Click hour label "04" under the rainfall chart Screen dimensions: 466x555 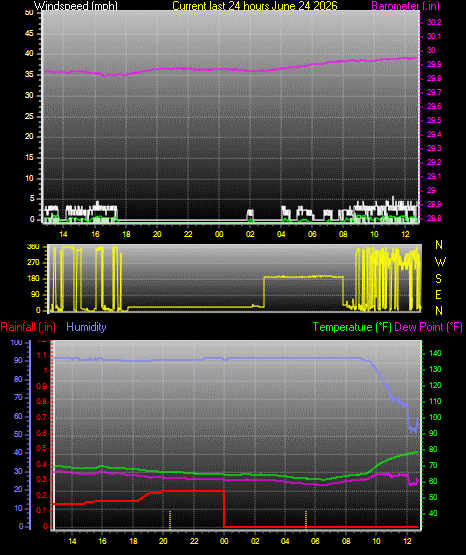point(285,541)
